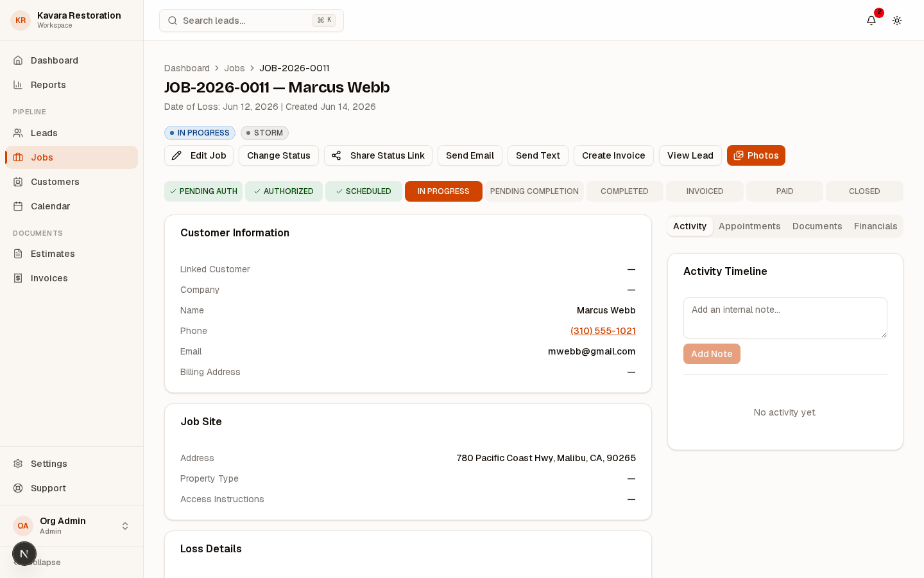This screenshot has height=578, width=924.
Task: Open the Kavara Restoration workspace name
Action: tap(79, 15)
